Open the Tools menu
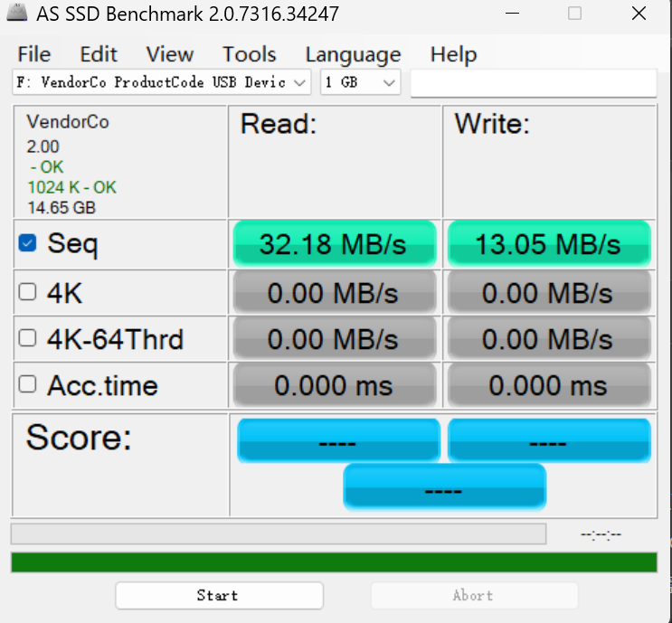 coord(250,54)
